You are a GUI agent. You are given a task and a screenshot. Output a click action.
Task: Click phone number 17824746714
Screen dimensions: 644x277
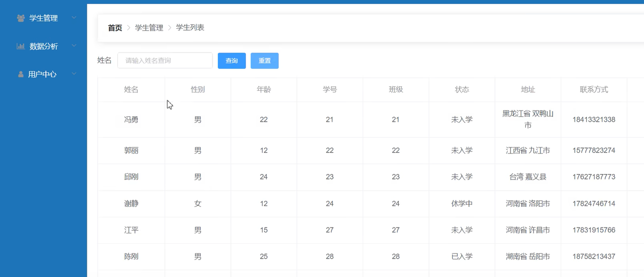pos(594,203)
